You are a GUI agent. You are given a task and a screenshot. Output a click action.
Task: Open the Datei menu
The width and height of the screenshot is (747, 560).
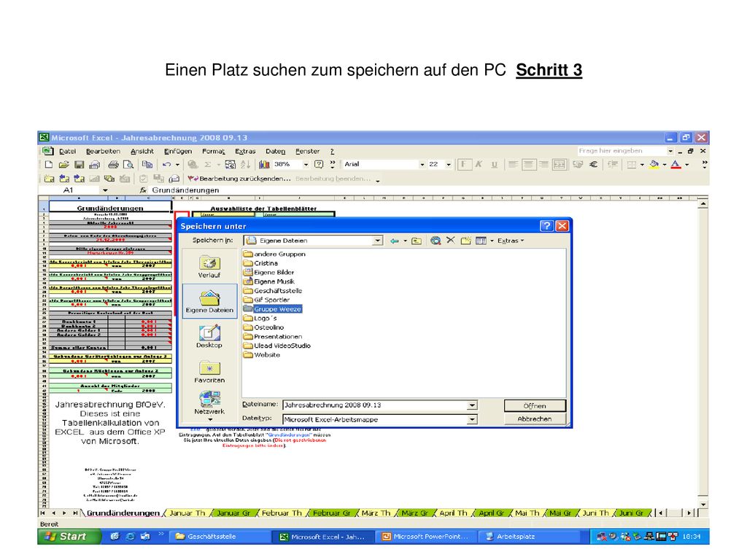coord(67,151)
